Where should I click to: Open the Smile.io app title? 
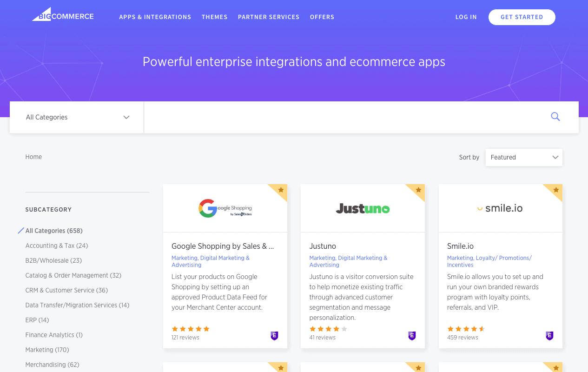point(461,246)
